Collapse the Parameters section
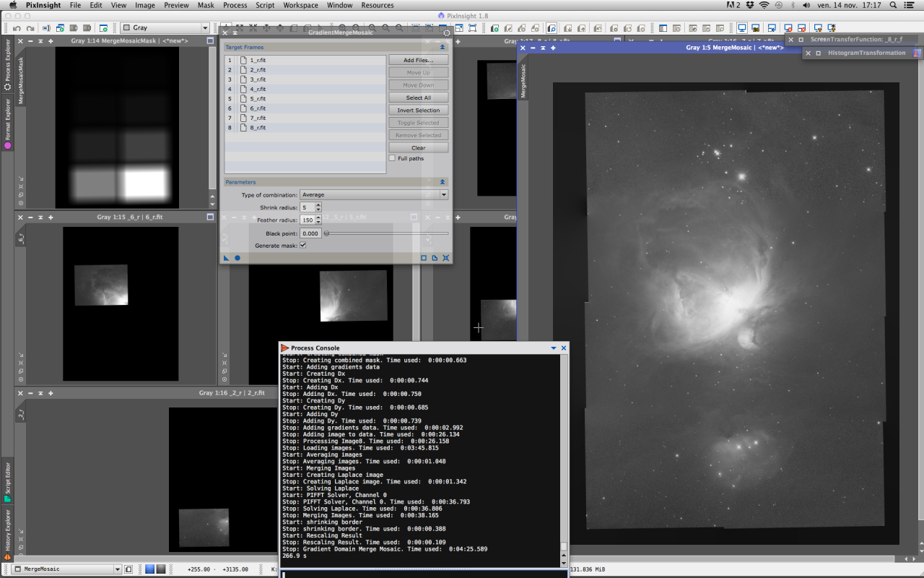 [x=443, y=182]
